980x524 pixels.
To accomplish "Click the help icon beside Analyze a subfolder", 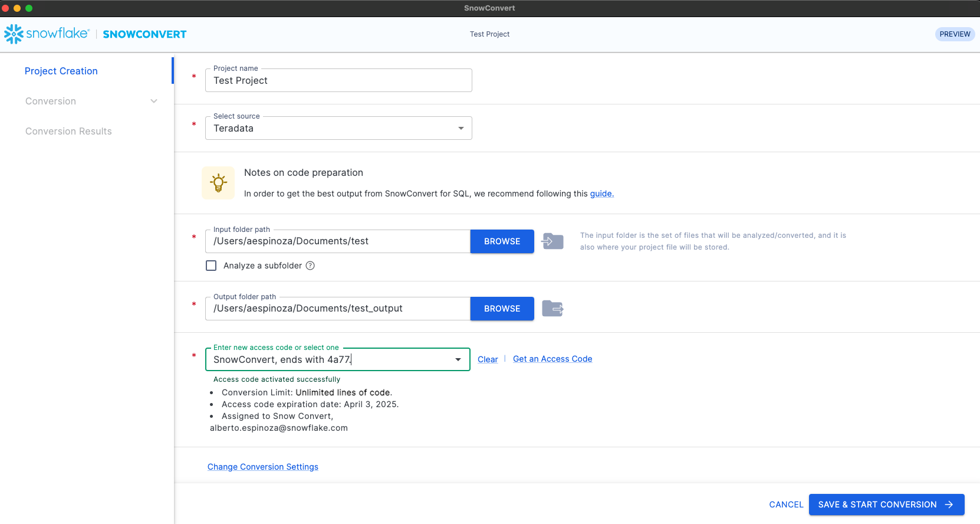I will point(310,266).
